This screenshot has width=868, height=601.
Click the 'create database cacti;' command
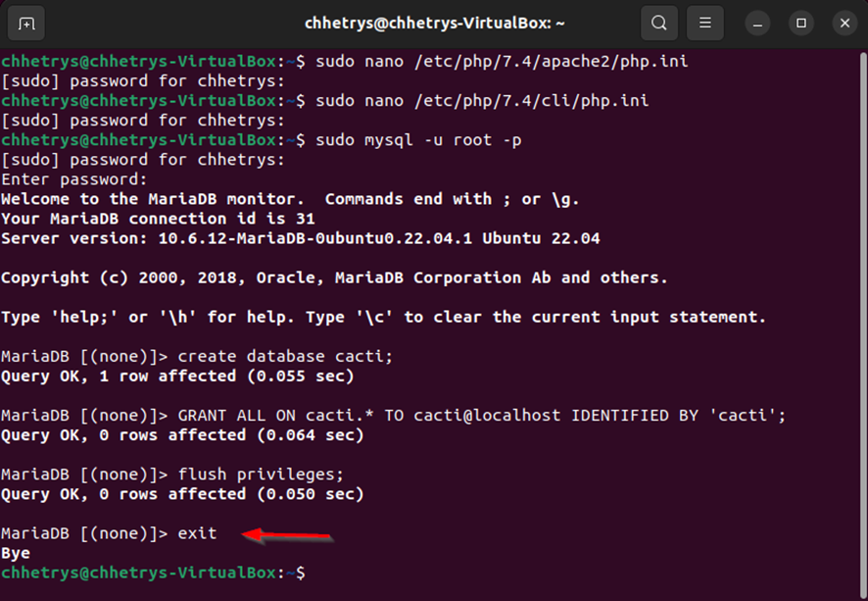(x=285, y=356)
